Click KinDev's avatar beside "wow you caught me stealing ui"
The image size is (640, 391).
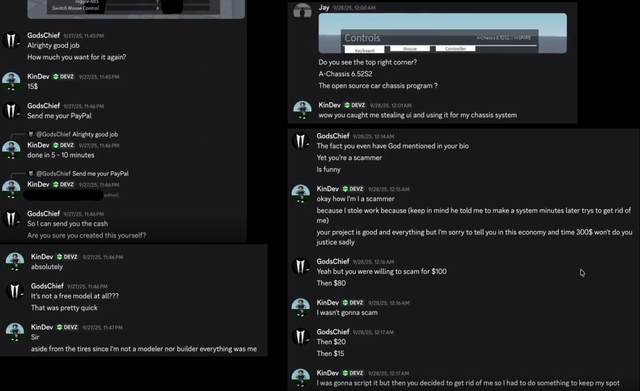pyautogui.click(x=302, y=110)
